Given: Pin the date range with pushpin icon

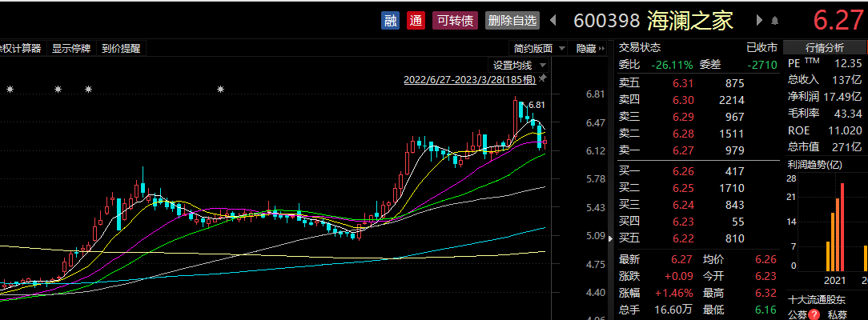Looking at the screenshot, I should click(544, 79).
